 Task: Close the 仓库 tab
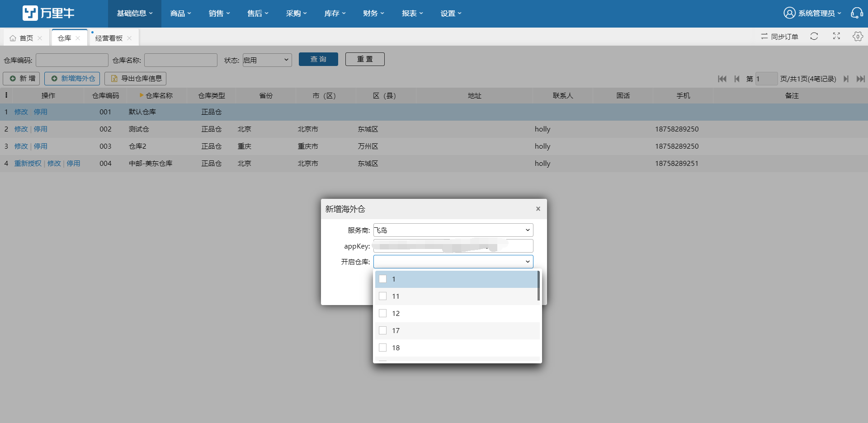tap(78, 38)
